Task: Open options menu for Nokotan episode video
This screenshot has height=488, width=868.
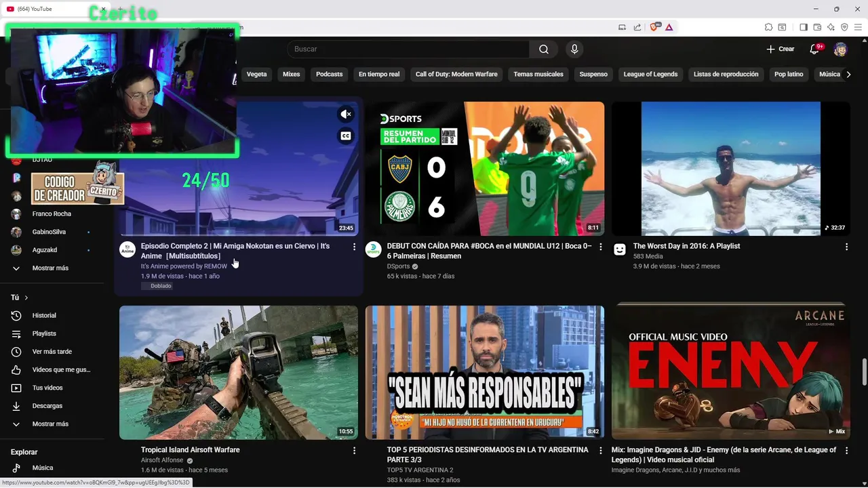Action: coord(354,247)
